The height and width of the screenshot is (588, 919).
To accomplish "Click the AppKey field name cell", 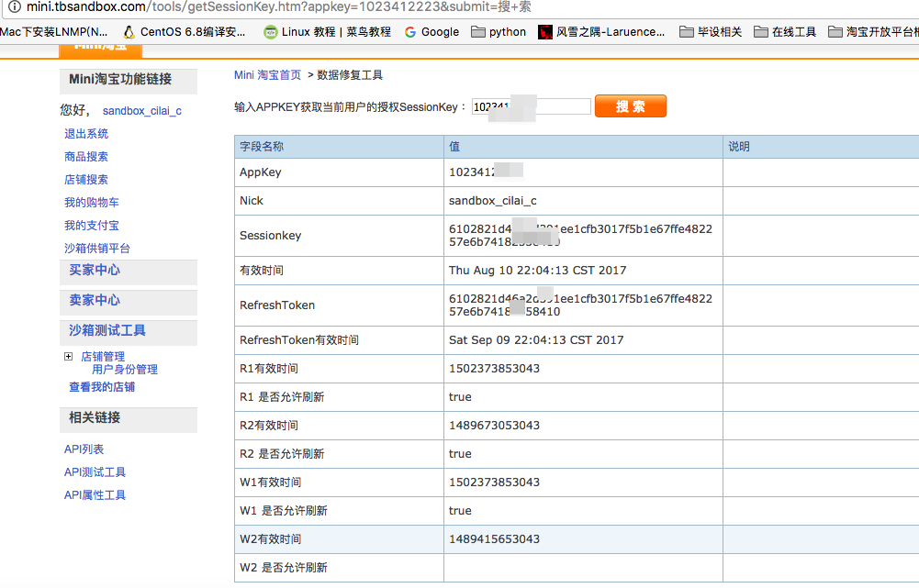I will (339, 172).
